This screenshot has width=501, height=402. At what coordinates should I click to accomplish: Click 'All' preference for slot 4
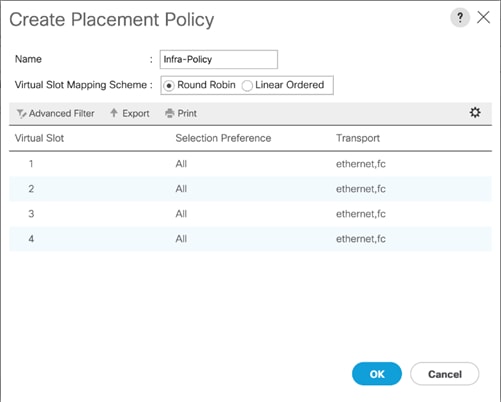coord(181,239)
